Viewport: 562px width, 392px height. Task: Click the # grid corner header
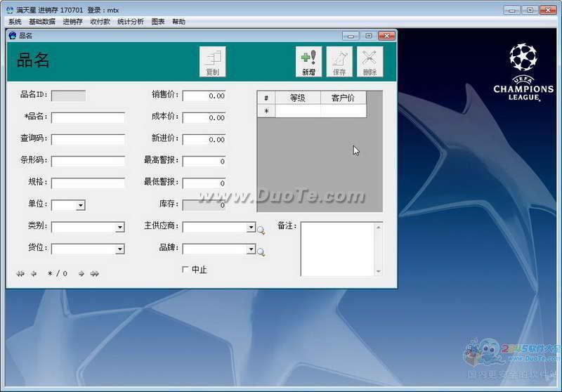[x=266, y=98]
